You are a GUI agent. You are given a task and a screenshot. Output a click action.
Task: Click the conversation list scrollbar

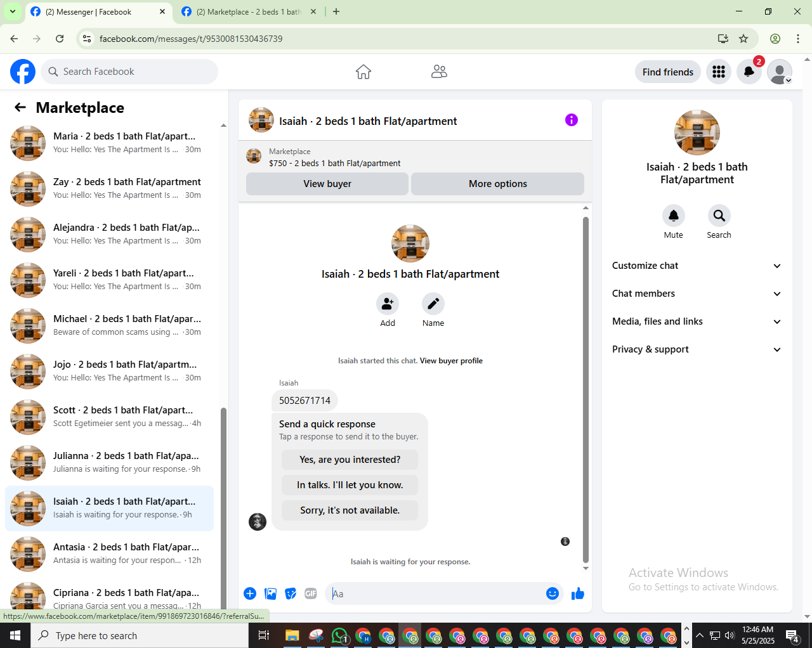pos(223,507)
